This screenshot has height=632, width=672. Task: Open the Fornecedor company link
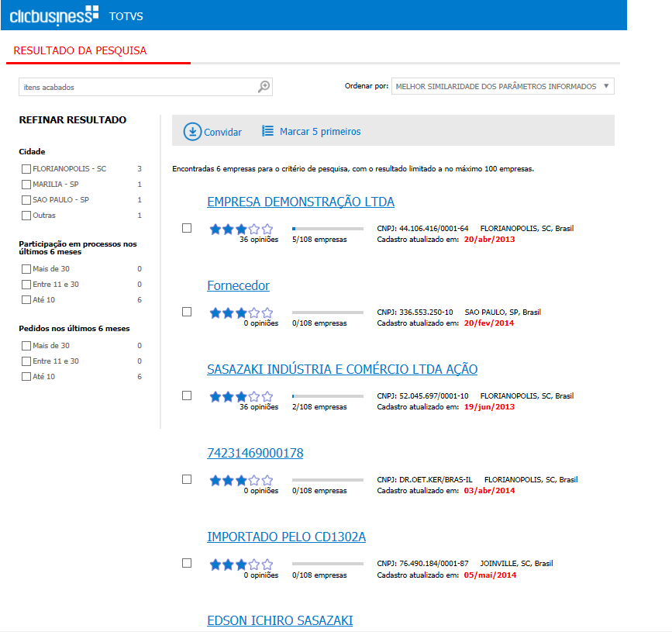(238, 285)
